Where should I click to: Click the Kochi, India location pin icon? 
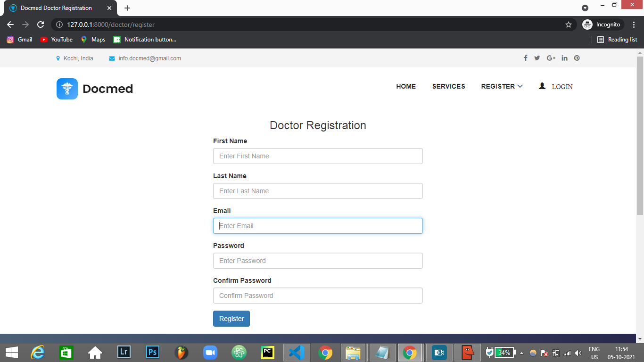[58, 58]
